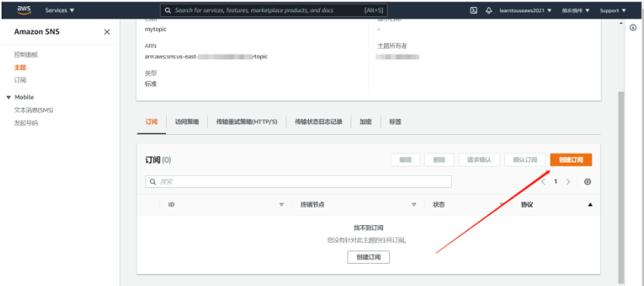Click the 请求确认 button

(480, 160)
